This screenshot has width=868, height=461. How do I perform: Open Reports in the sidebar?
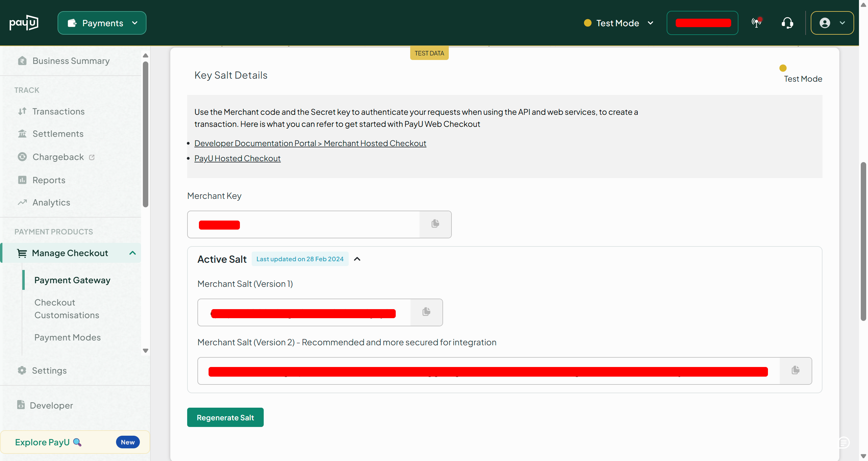click(49, 180)
